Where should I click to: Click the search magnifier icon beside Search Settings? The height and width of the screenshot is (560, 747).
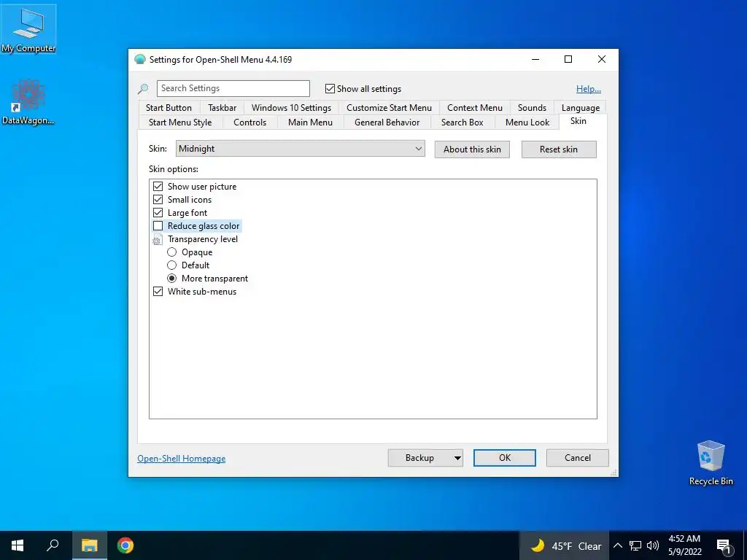tap(143, 88)
